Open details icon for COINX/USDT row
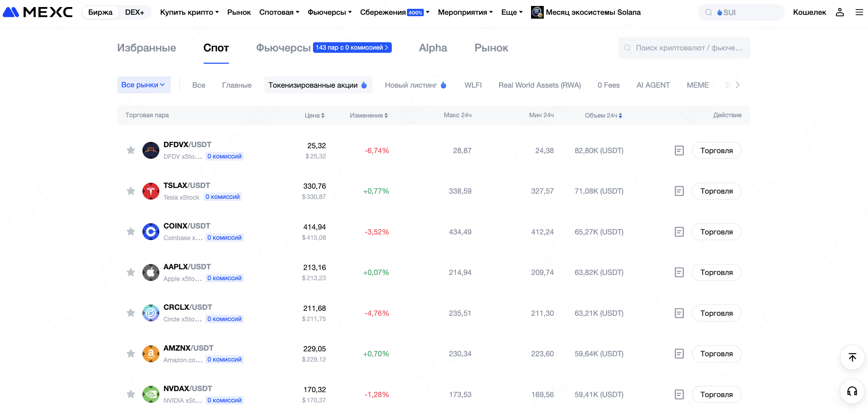The width and height of the screenshot is (868, 414). (679, 232)
